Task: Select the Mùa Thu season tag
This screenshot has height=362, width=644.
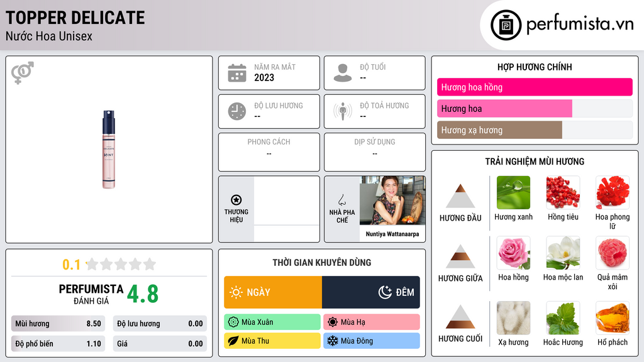Action: coord(272,341)
